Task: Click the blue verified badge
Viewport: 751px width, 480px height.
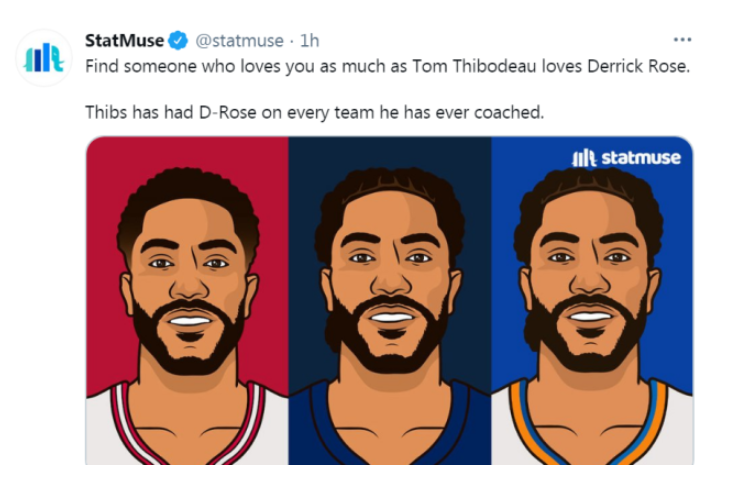Action: tap(178, 41)
